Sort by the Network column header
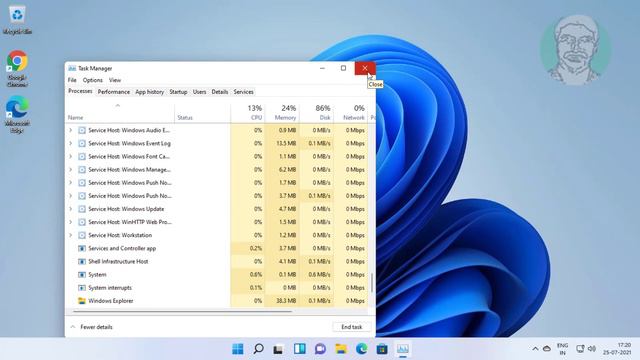This screenshot has height=360, width=640. click(350, 113)
